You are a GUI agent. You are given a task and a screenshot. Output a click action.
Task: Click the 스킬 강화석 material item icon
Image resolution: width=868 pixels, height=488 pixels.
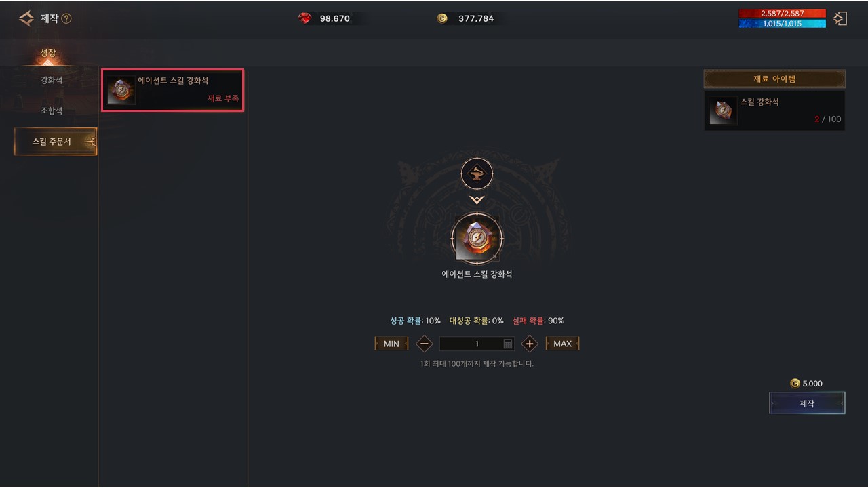tap(723, 110)
